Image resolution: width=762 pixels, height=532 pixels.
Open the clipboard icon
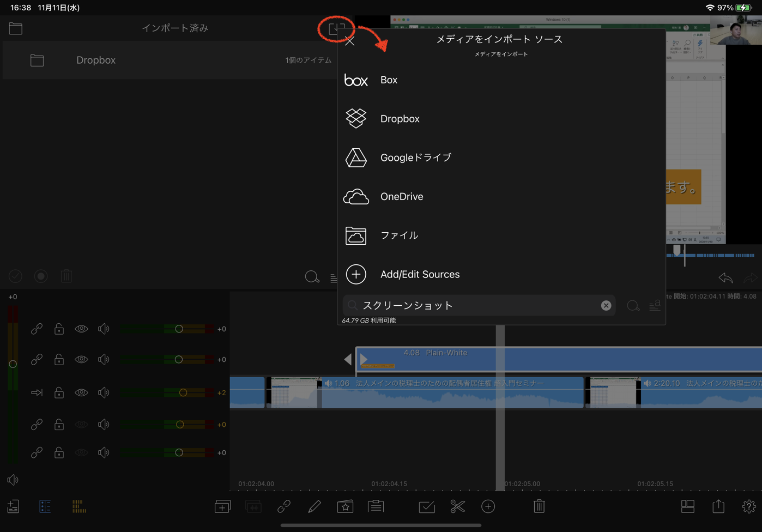pyautogui.click(x=376, y=506)
